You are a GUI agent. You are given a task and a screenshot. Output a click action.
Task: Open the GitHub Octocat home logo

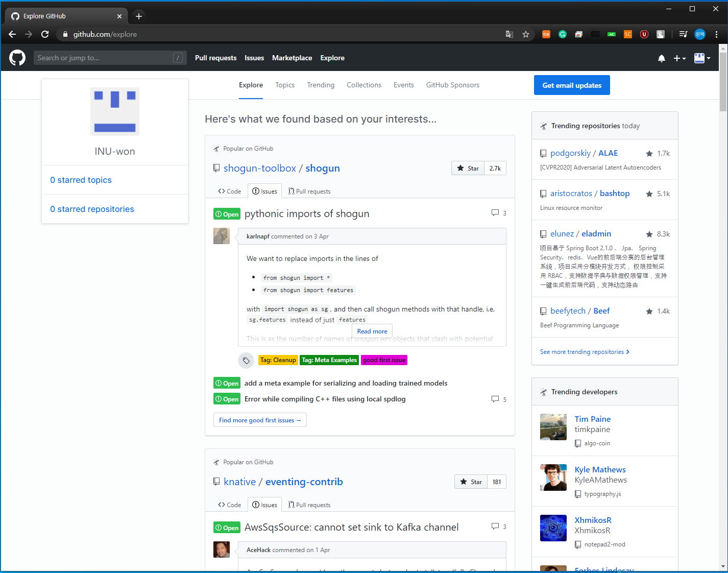17,58
